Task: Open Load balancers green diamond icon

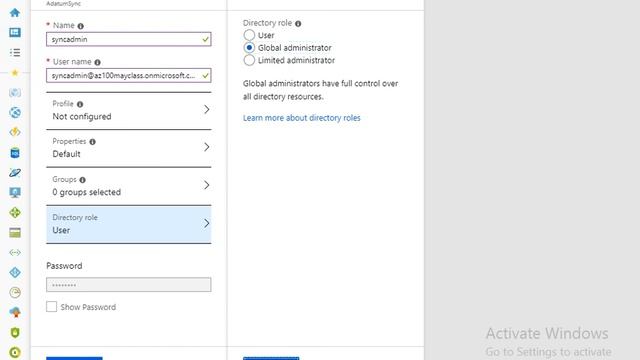Action: click(x=15, y=213)
